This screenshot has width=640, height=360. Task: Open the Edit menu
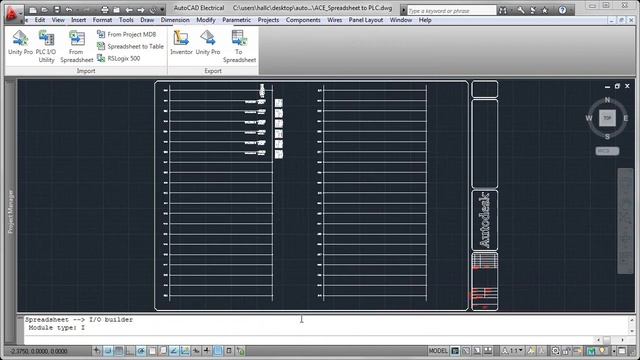click(40, 20)
